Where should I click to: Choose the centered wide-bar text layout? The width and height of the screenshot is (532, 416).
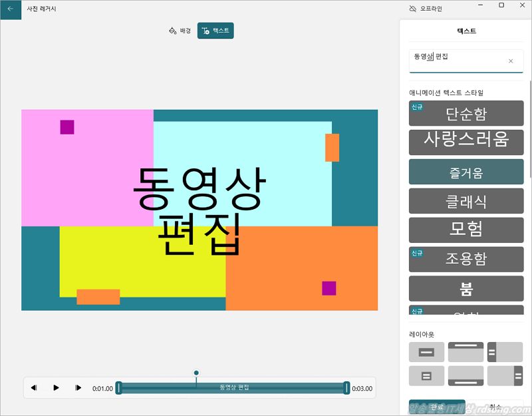tap(426, 352)
